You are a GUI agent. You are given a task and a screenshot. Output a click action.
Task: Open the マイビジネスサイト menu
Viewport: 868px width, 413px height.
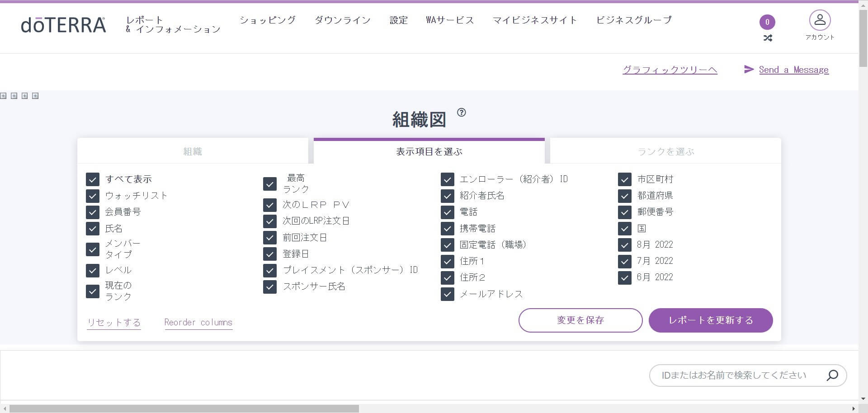535,20
